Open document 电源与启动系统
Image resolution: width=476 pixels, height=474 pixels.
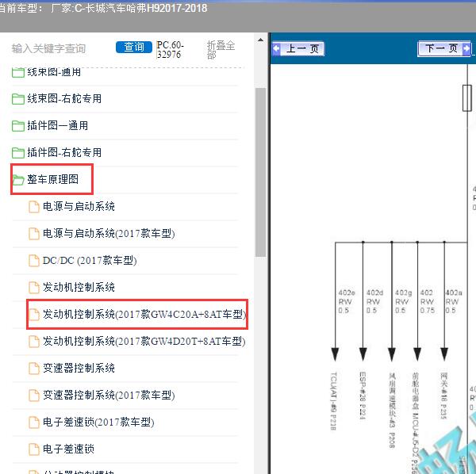click(79, 207)
